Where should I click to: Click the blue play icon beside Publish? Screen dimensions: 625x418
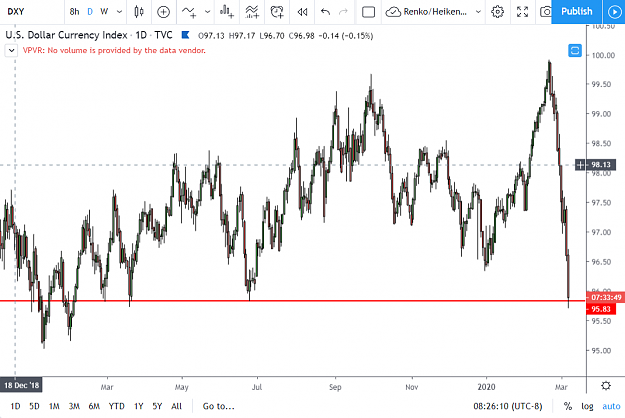614,12
